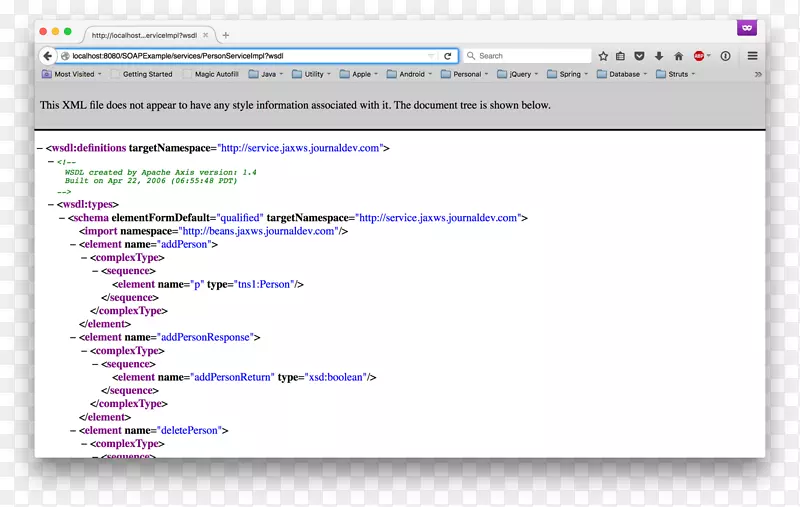Open the Spring bookmarks folder
800x507 pixels.
coord(567,74)
